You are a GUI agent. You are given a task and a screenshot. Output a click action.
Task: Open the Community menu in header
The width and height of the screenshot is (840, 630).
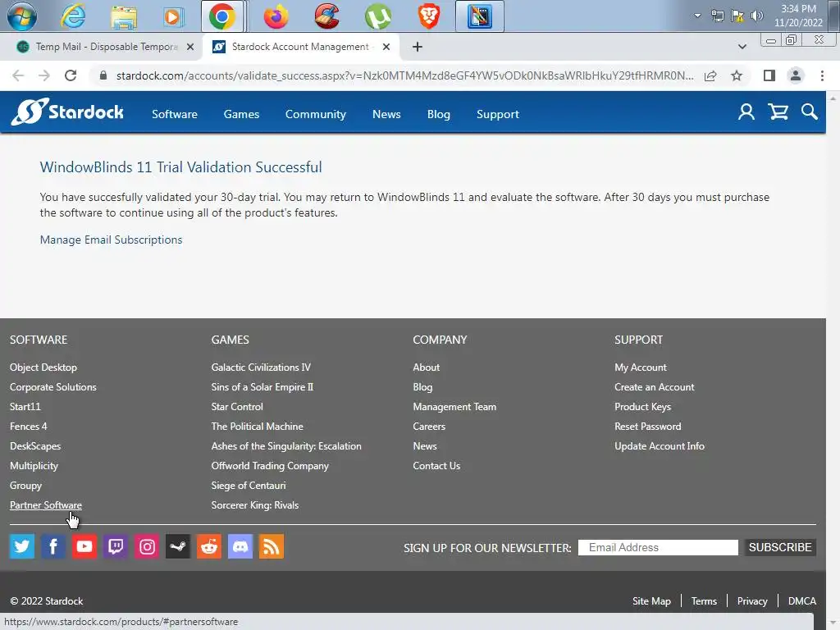pos(316,114)
